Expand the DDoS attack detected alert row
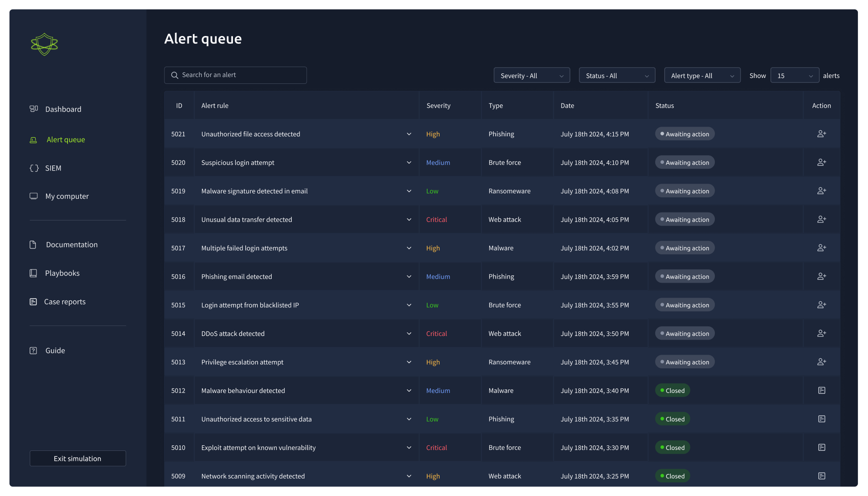The width and height of the screenshot is (868, 496). tap(409, 334)
